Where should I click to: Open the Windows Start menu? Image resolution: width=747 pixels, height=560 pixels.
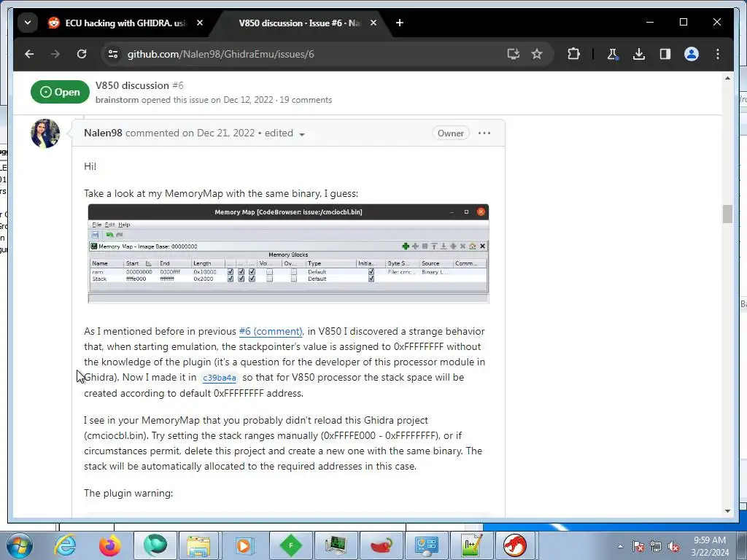click(x=19, y=545)
